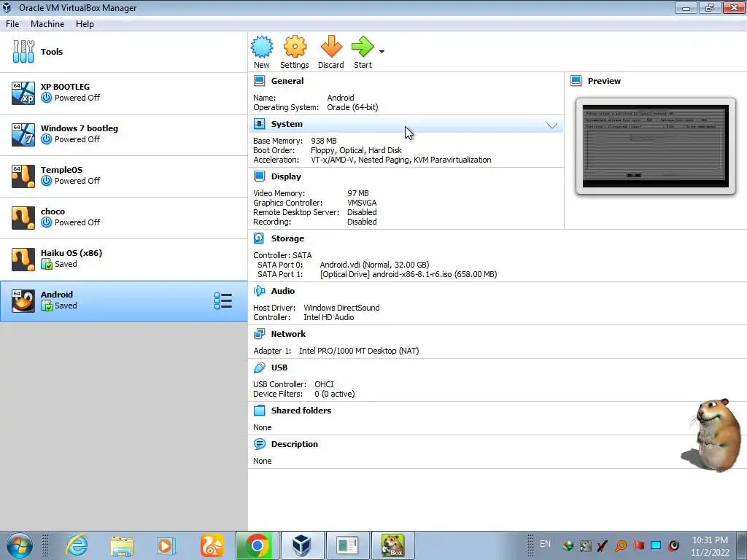Viewport: 747px width, 560px height.
Task: Click the New virtual machine icon
Action: coord(262,47)
